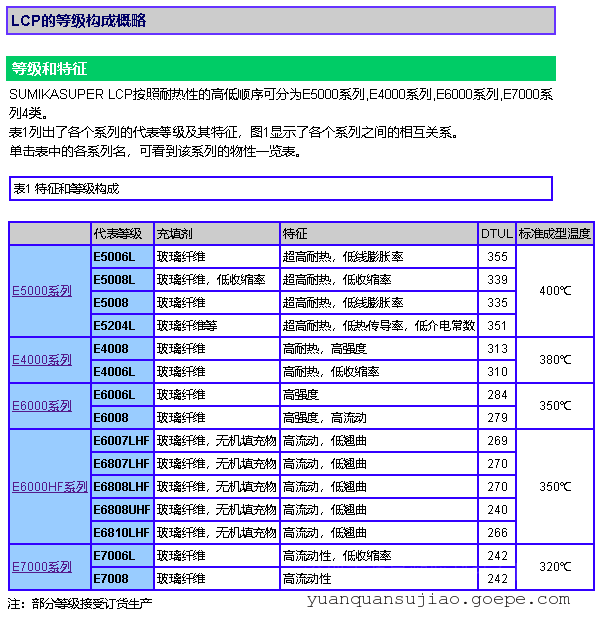The image size is (603, 617).
Task: Open the E5000系列 link
Action: (42, 291)
